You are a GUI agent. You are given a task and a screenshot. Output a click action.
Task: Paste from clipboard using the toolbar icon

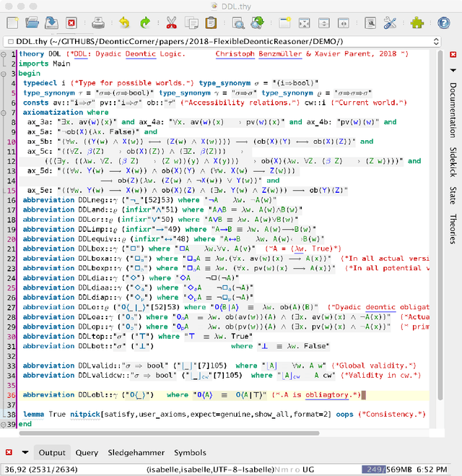(x=212, y=23)
